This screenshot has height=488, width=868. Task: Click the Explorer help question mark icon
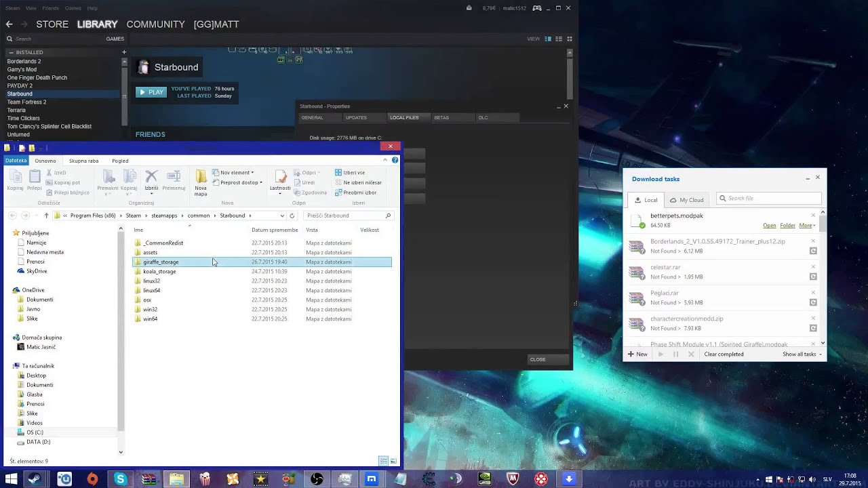(x=395, y=161)
